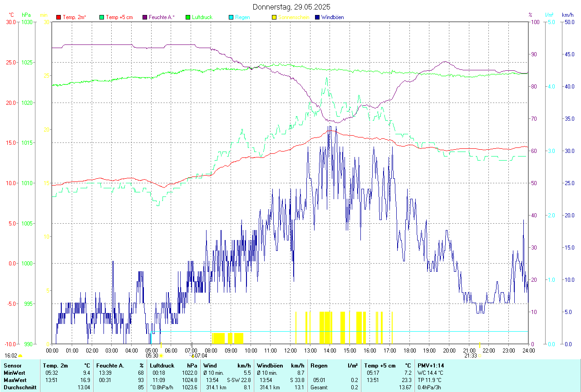Click the humidity minimum time '13:39'

point(106,373)
